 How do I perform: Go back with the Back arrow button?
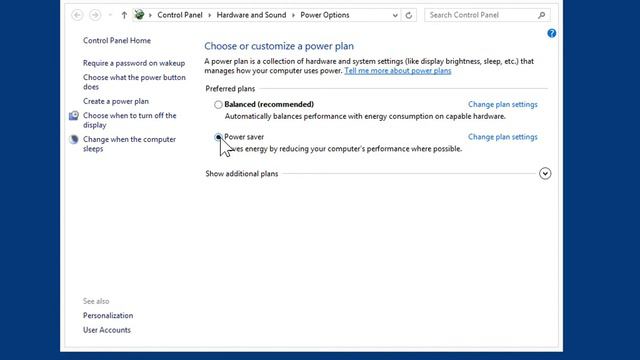click(77, 15)
